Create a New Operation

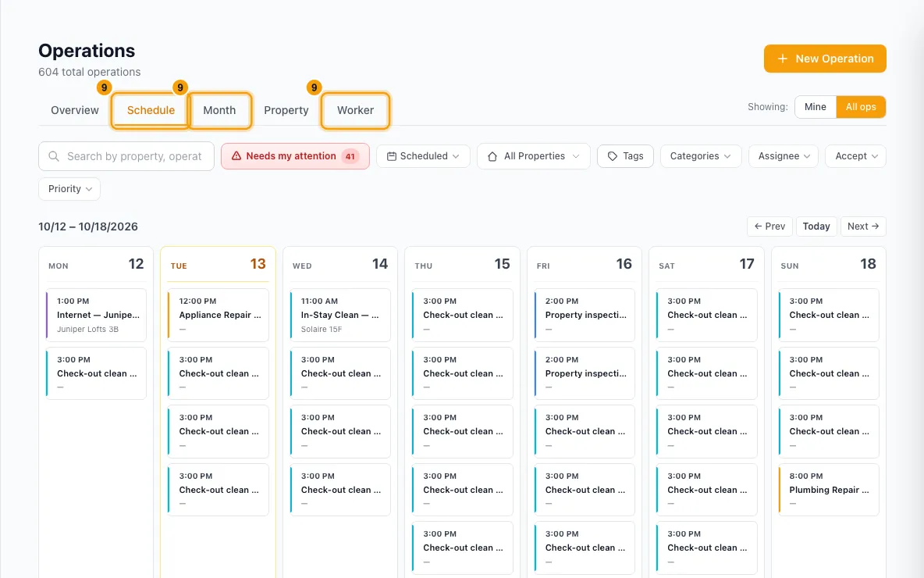pos(825,59)
